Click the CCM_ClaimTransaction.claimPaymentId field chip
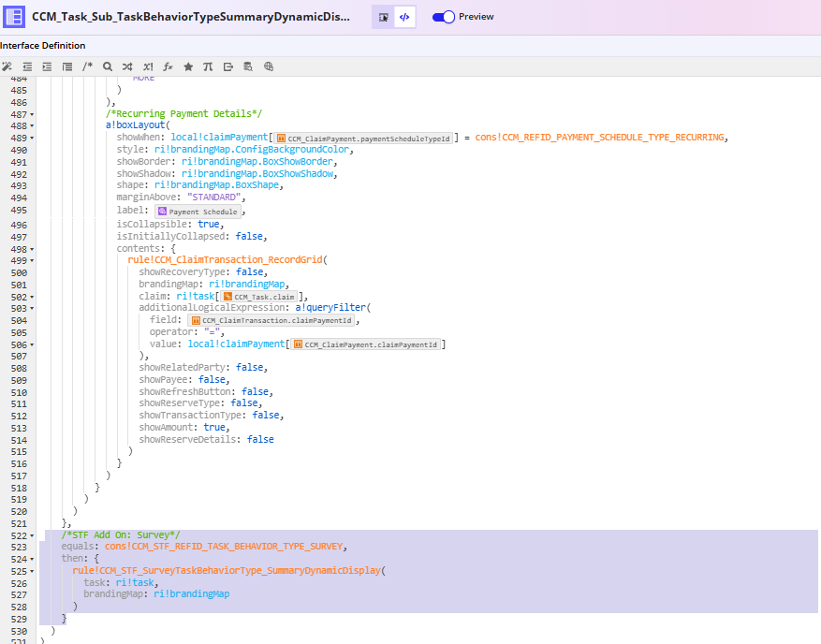Screen dimensions: 821x644 [x=271, y=320]
